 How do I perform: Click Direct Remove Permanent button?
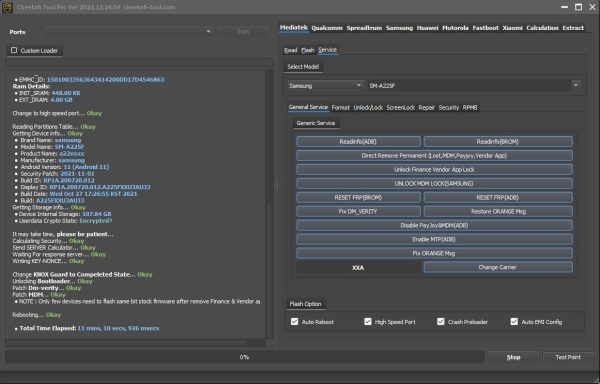(x=434, y=156)
